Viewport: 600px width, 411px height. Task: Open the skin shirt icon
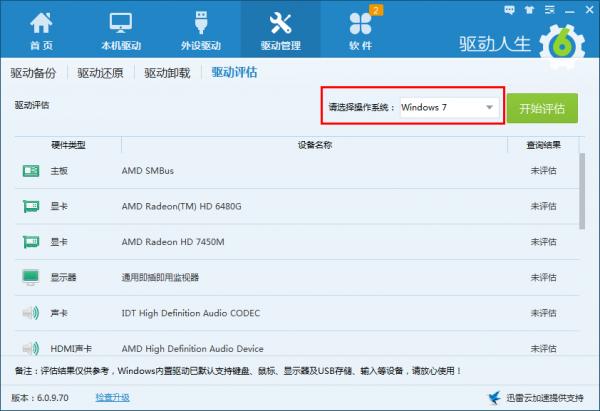tap(529, 10)
